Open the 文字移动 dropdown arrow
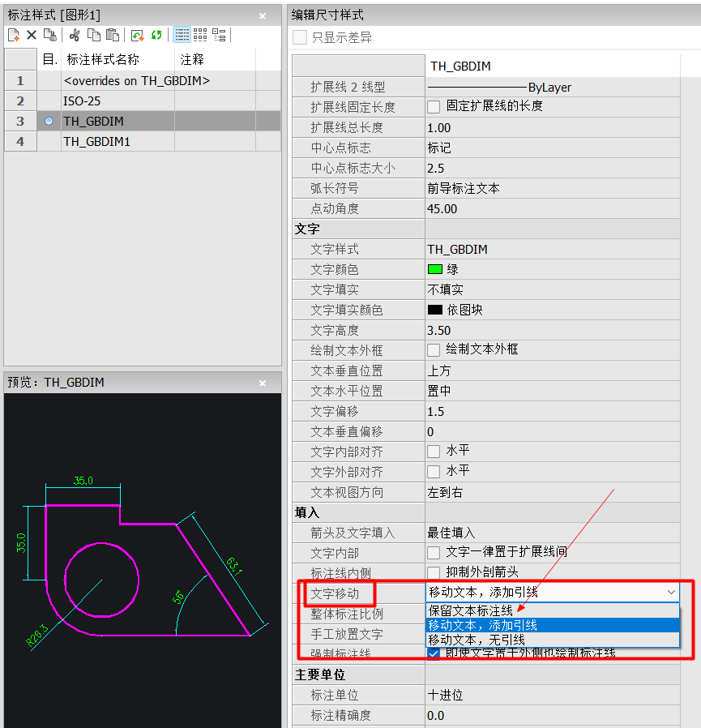This screenshot has height=728, width=701. 671,592
